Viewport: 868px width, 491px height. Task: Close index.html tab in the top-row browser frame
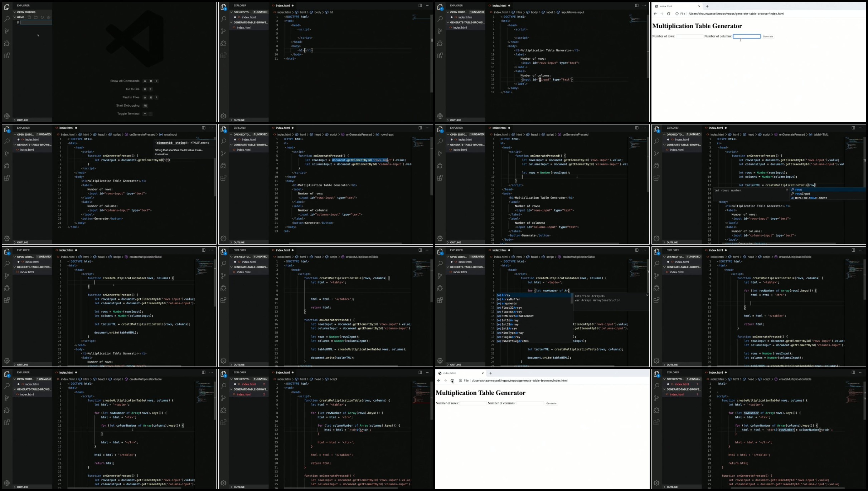[x=699, y=6]
